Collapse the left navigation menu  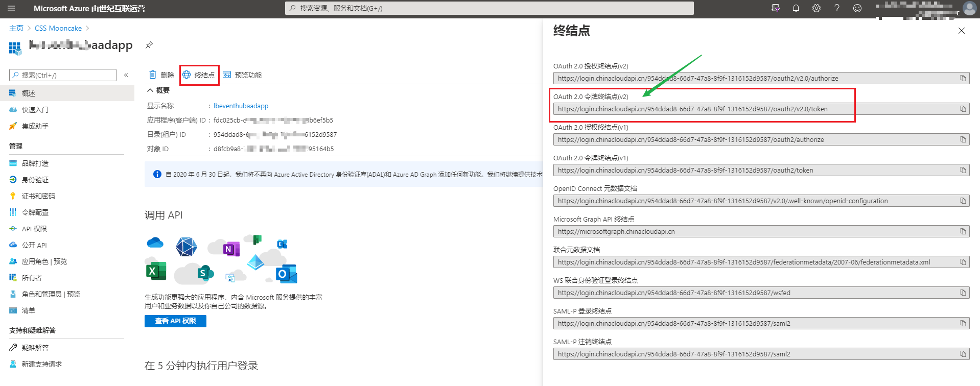[126, 75]
